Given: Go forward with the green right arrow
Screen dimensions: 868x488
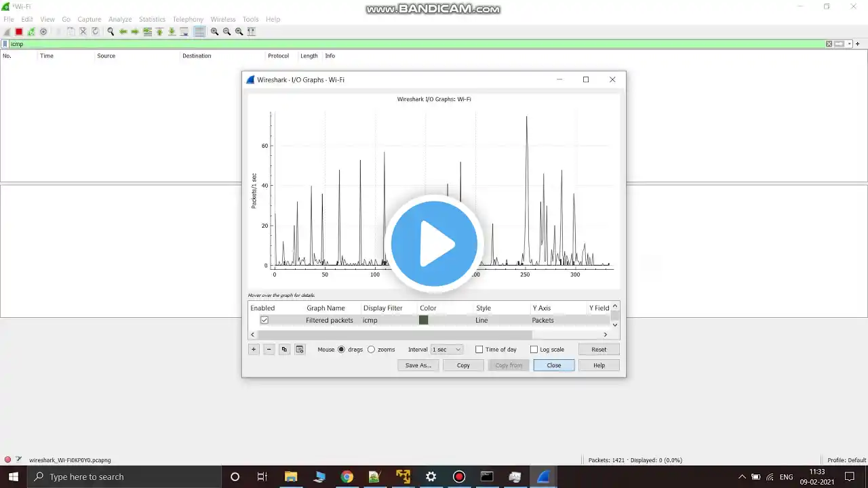Looking at the screenshot, I should 135,32.
